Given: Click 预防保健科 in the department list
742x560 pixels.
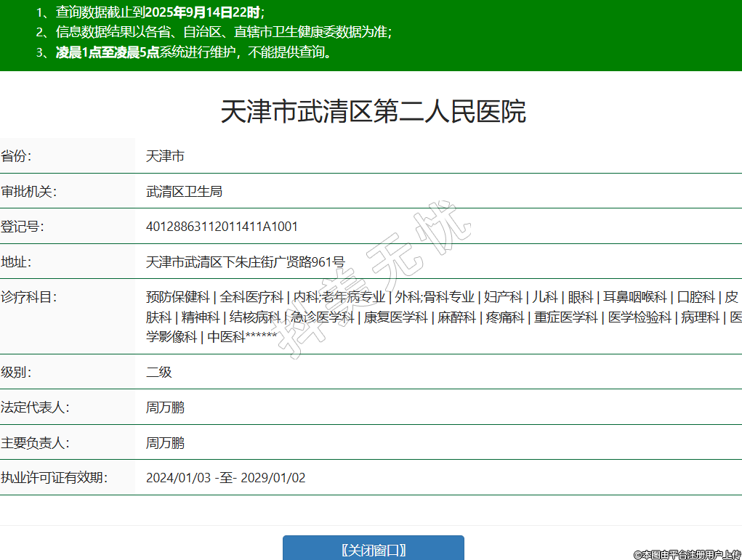Looking at the screenshot, I should 177,297.
